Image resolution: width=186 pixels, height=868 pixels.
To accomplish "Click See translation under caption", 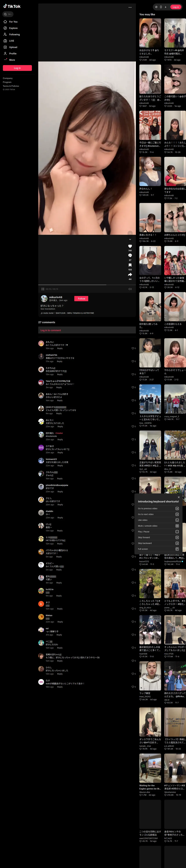I will point(48,309).
